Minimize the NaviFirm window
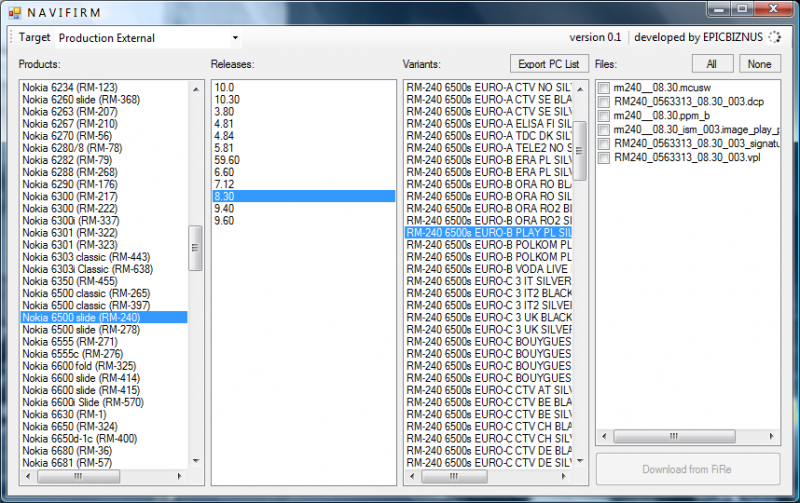The image size is (800, 503). [719, 9]
